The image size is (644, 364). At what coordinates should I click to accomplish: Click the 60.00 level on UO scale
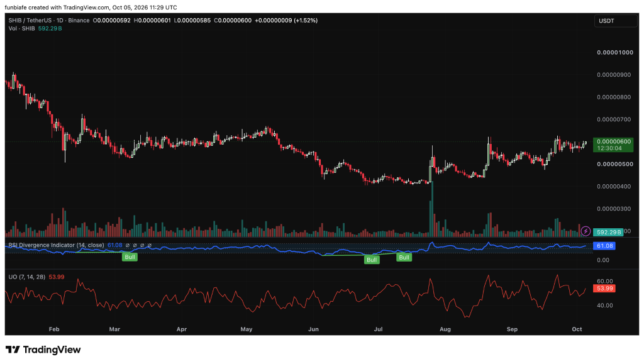604,282
